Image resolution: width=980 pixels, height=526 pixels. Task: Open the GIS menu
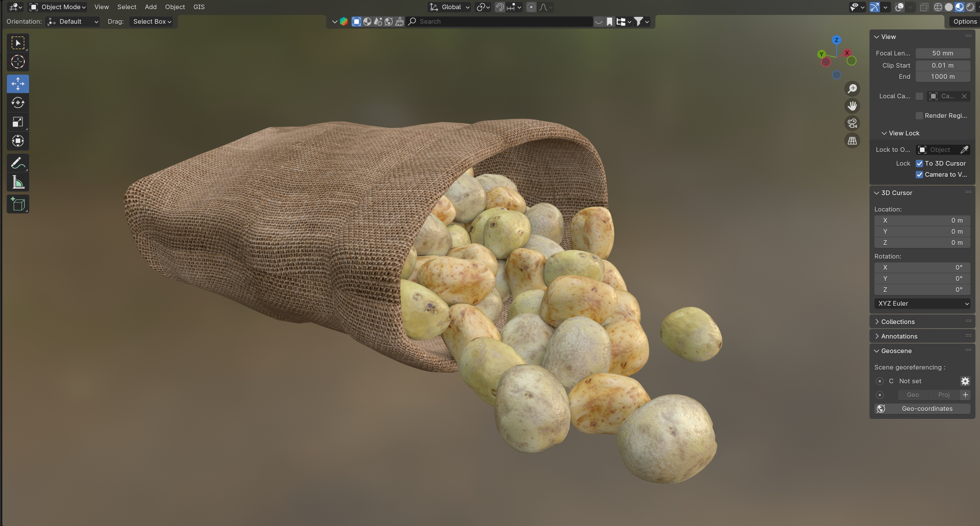point(199,7)
